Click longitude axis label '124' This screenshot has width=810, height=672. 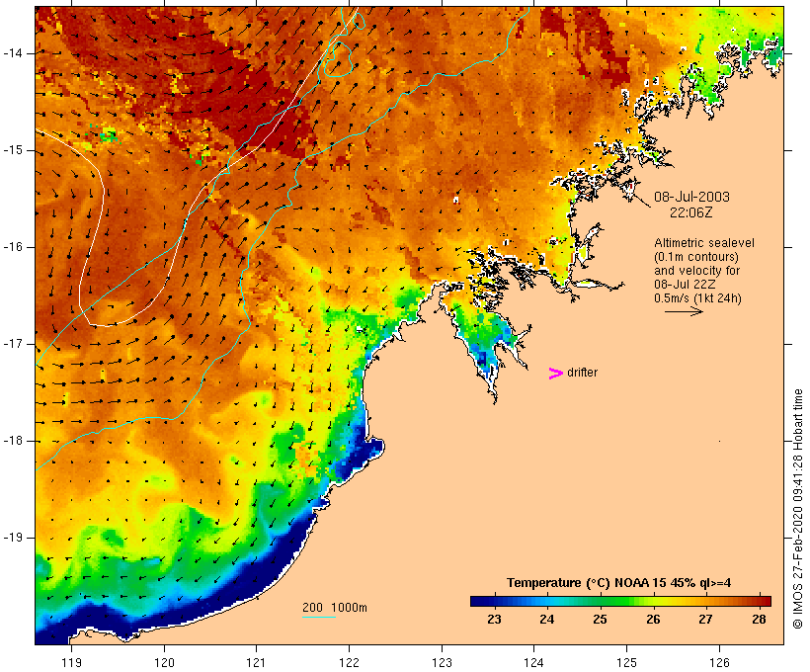tap(533, 662)
